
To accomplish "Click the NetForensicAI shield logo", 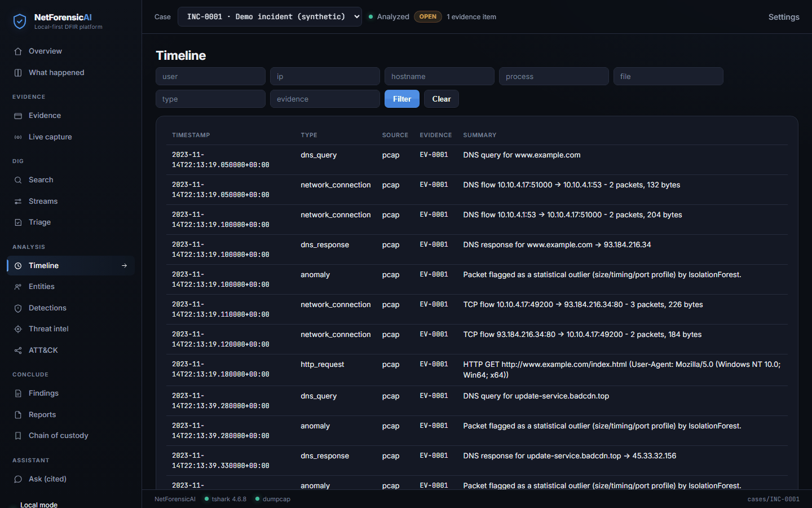I will pyautogui.click(x=20, y=21).
